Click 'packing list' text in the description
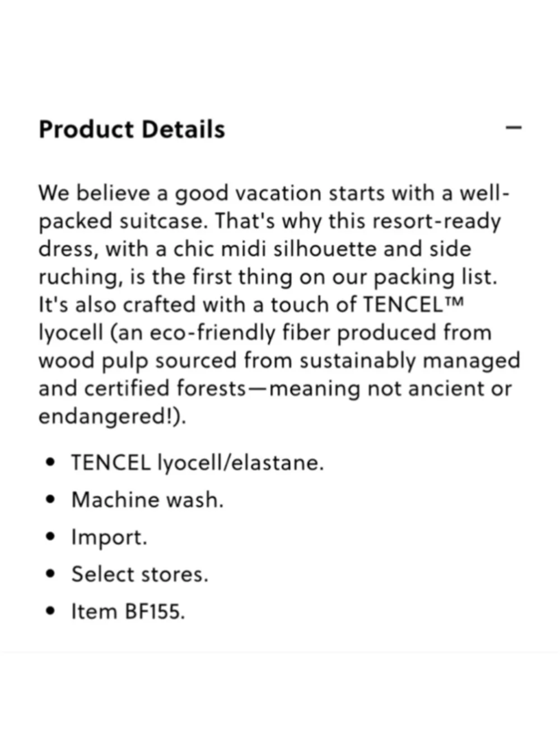The image size is (560, 747). [435, 277]
